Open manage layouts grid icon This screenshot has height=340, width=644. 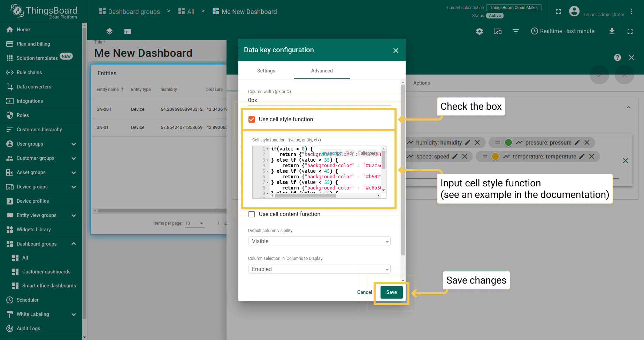tap(128, 31)
